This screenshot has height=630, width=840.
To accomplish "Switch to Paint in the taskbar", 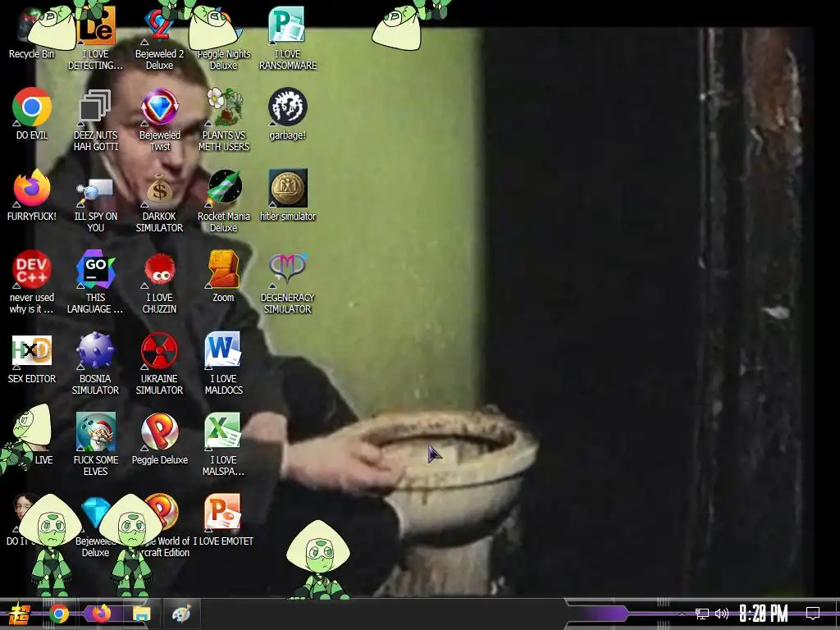I will click(x=181, y=614).
